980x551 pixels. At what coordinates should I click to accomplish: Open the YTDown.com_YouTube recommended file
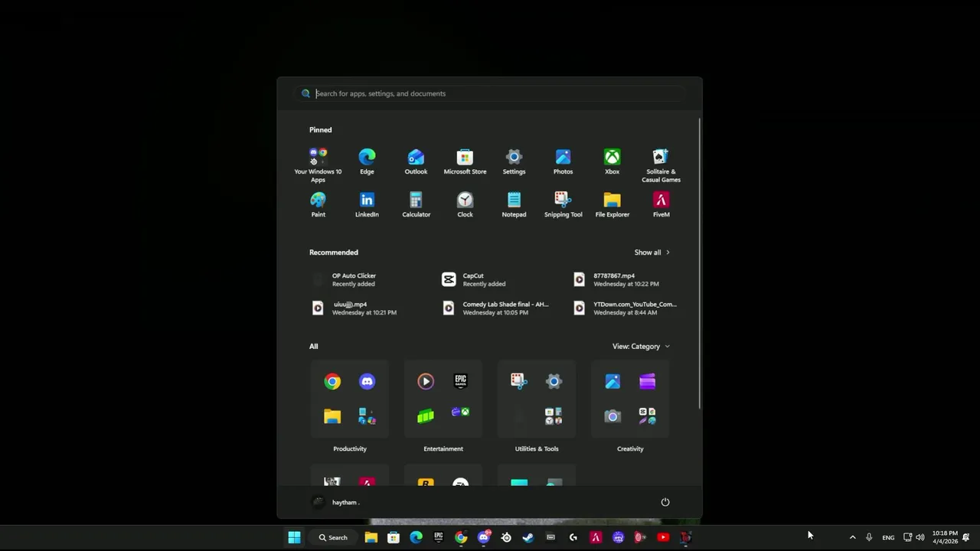coord(626,308)
